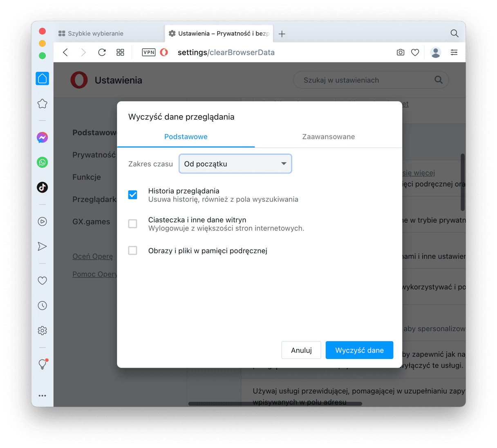Screen dimensions: 497x448
Task: Click the Wyczyść dane button
Action: click(359, 350)
